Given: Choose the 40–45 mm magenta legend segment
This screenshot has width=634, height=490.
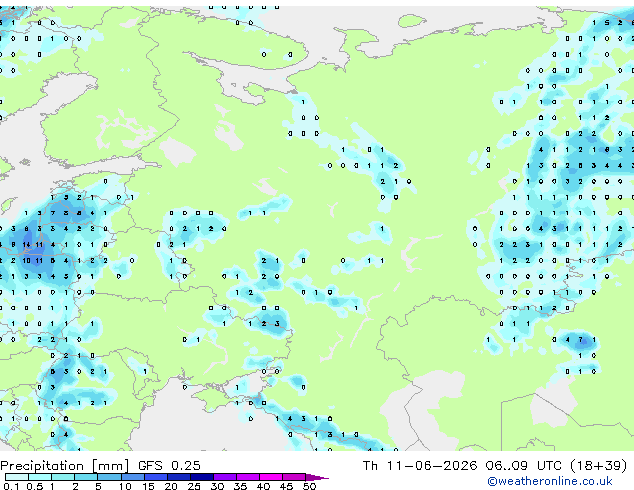Looking at the screenshot, I should 271,477.
